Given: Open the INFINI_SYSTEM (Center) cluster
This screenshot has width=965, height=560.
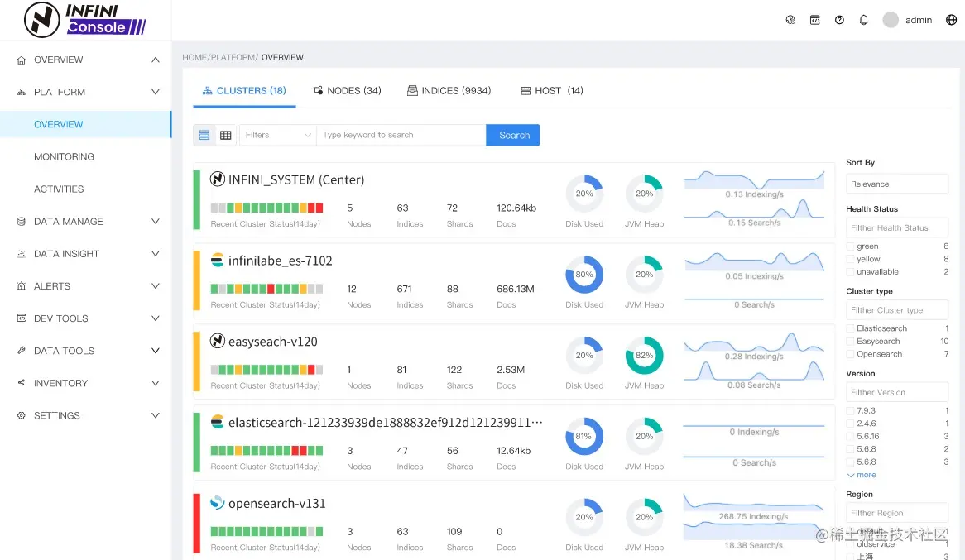Looking at the screenshot, I should (x=296, y=179).
